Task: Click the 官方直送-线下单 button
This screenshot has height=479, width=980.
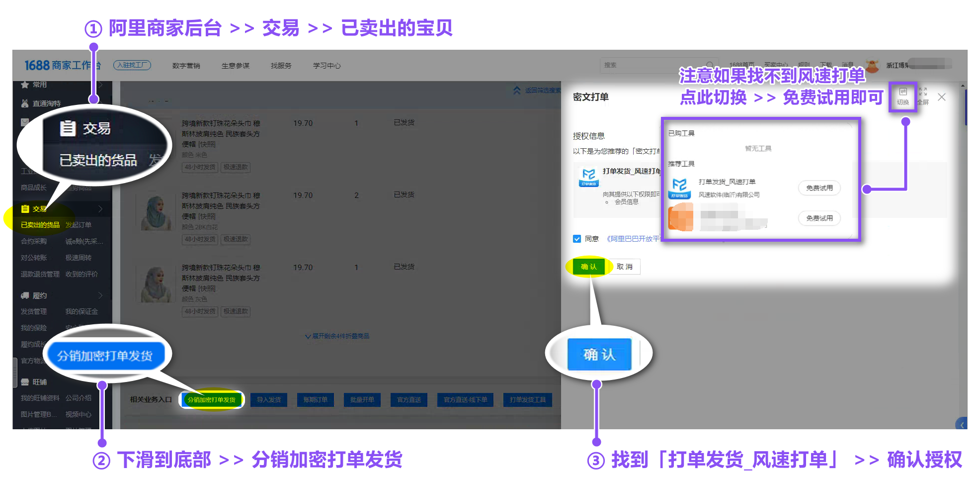Action: tap(465, 400)
